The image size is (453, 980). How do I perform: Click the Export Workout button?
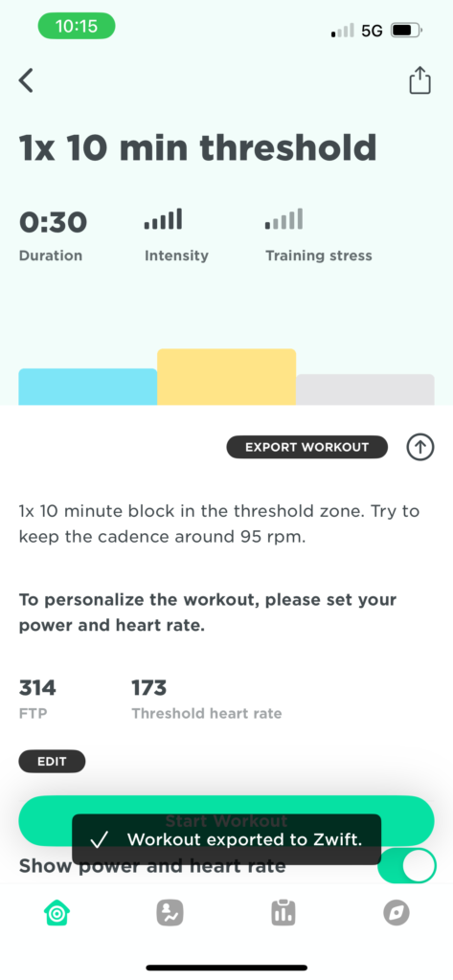coord(306,447)
